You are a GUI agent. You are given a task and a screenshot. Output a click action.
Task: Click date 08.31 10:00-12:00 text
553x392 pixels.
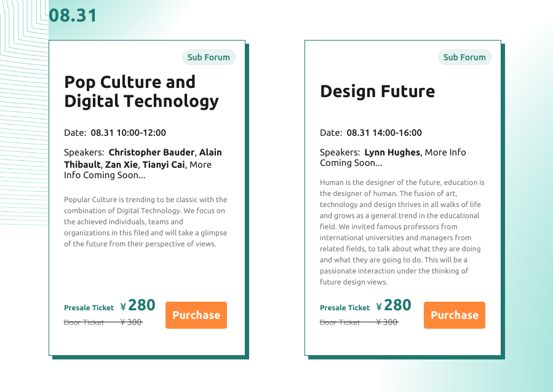128,133
